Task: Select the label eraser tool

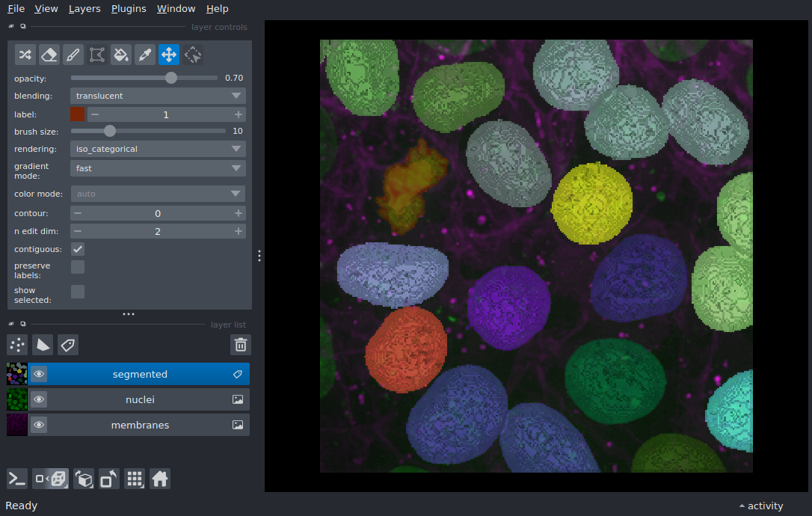Action: click(x=49, y=55)
